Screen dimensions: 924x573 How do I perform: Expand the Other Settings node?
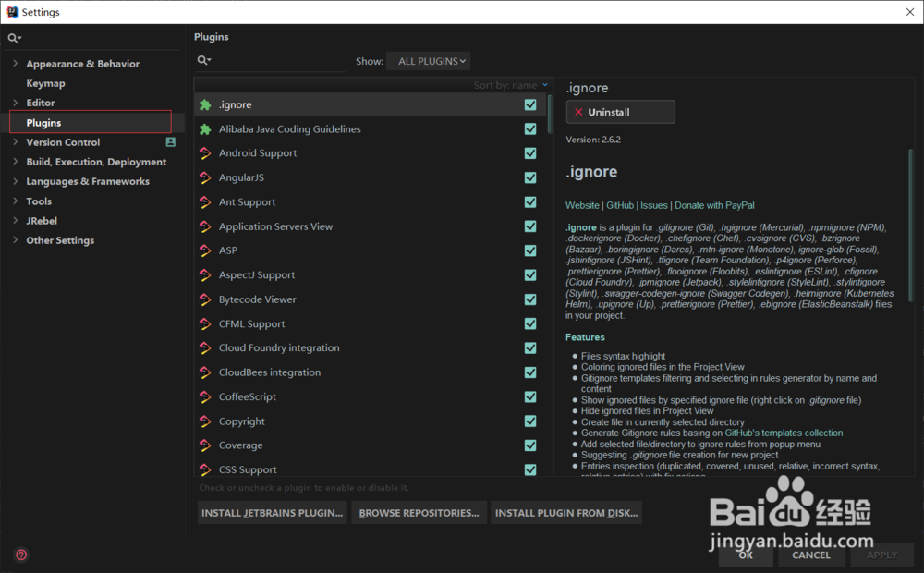[x=16, y=240]
